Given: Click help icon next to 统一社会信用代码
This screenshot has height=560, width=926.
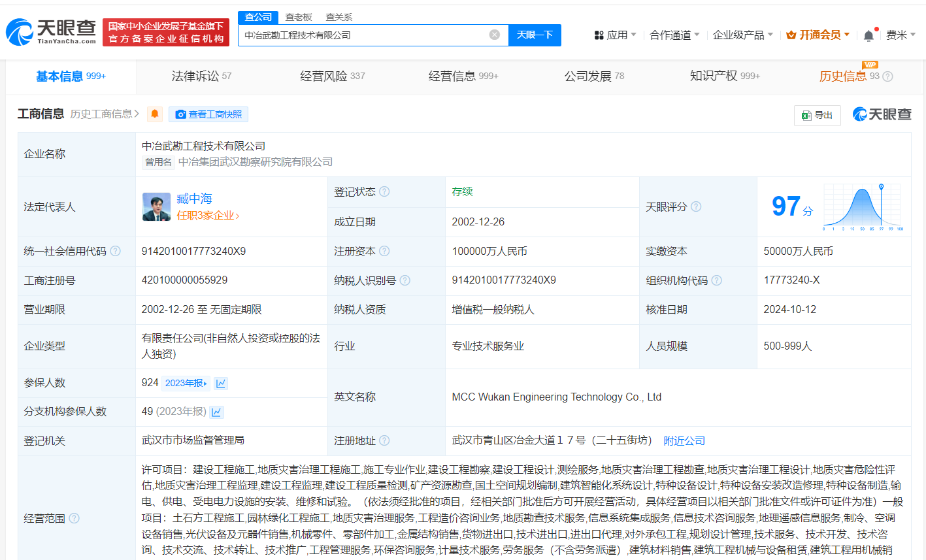Looking at the screenshot, I should click(x=116, y=251).
